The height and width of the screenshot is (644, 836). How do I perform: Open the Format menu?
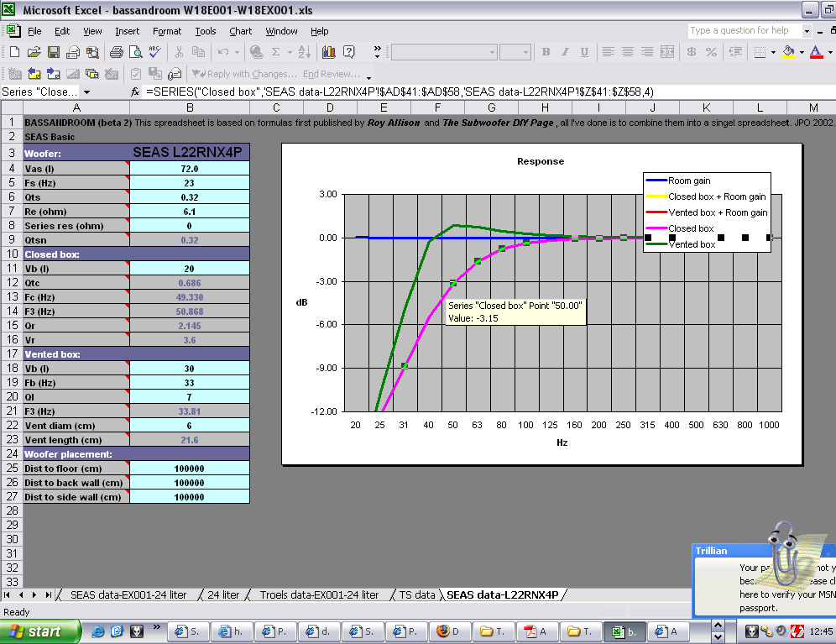(167, 31)
